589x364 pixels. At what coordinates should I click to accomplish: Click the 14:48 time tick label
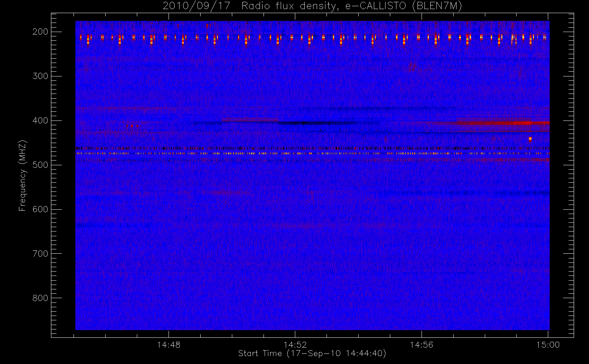click(169, 345)
